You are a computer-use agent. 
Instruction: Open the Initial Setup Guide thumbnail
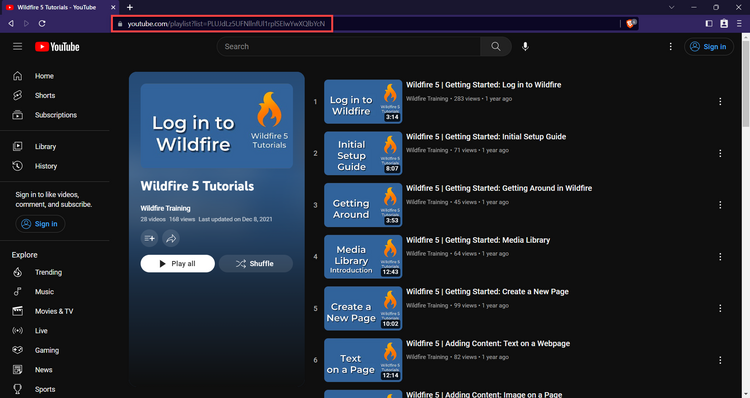363,154
